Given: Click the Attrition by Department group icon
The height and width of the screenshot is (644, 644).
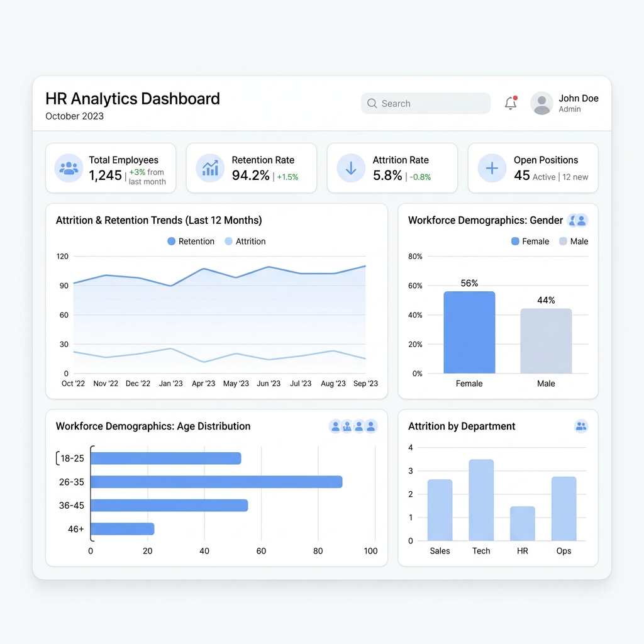Looking at the screenshot, I should coord(581,426).
